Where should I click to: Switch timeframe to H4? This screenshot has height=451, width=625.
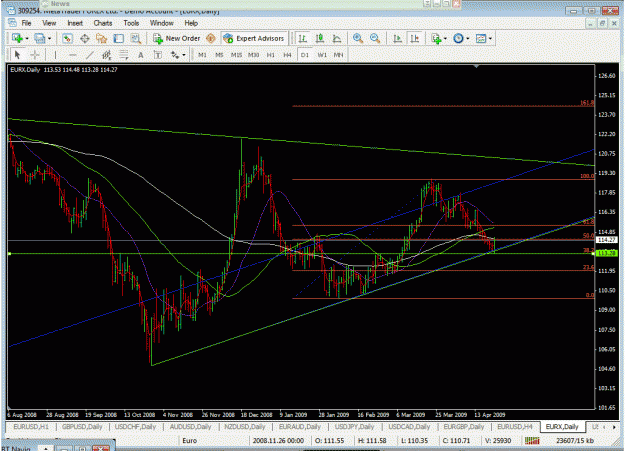[x=287, y=55]
